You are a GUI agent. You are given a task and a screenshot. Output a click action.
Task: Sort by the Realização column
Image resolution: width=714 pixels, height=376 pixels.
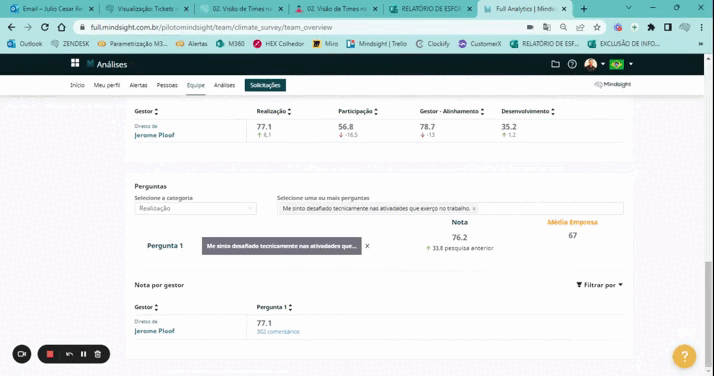289,112
